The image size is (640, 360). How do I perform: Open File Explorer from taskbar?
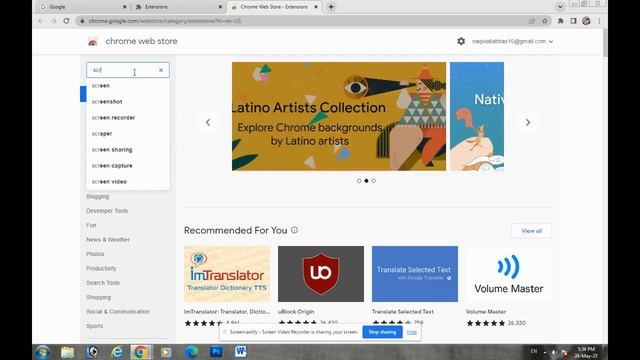point(68,352)
